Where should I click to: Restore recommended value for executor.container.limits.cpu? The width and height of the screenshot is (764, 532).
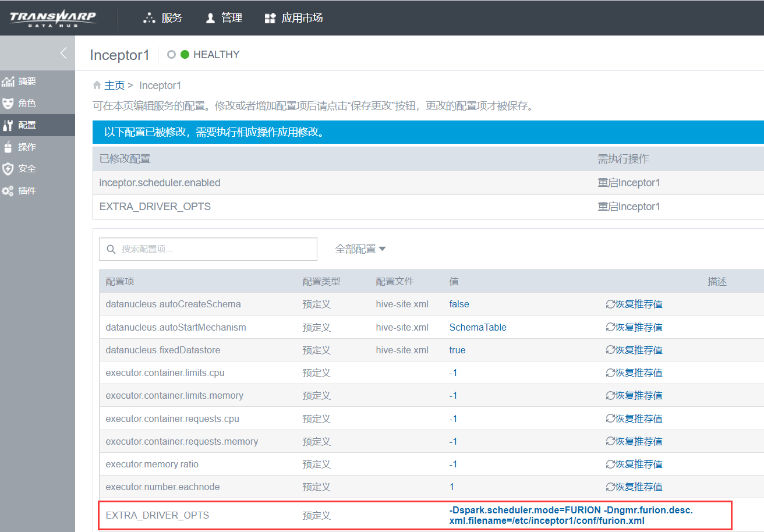(x=634, y=373)
